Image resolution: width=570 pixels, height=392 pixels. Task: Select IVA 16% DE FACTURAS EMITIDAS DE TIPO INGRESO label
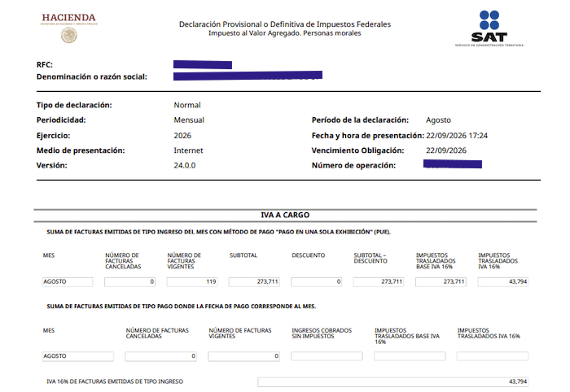coord(115,381)
